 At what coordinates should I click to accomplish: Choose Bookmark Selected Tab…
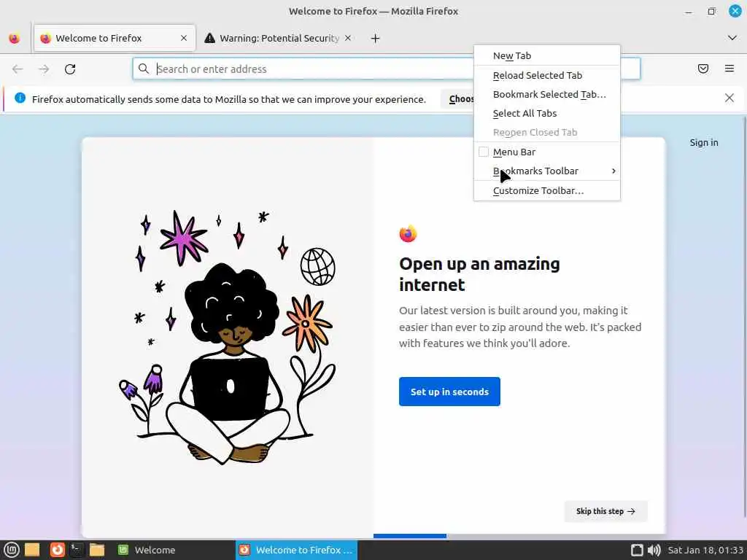coord(547,94)
